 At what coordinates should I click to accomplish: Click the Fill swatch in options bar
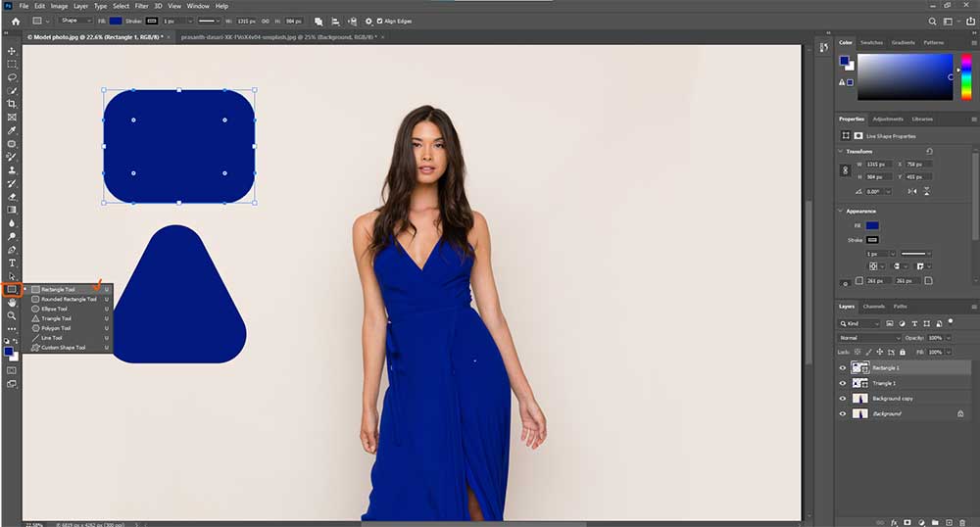click(116, 22)
